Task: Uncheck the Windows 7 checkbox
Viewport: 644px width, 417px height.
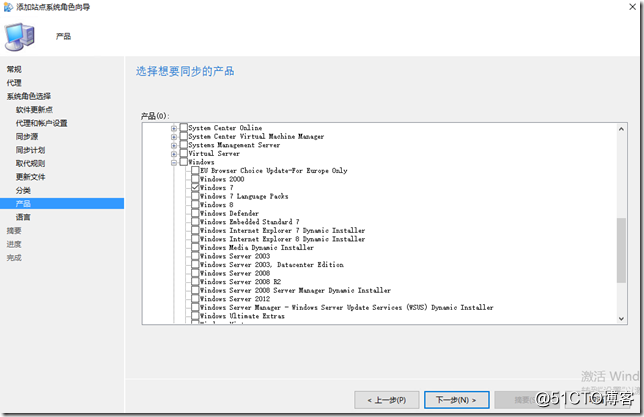Action: tap(195, 187)
